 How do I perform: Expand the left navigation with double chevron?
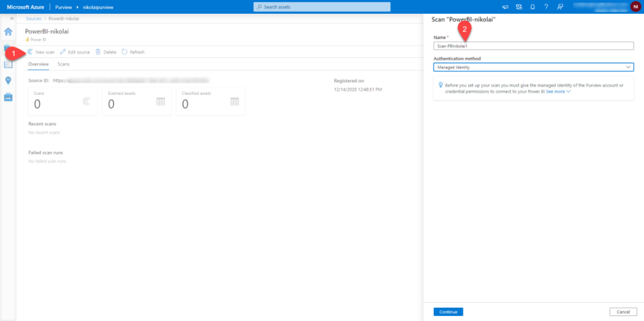click(x=12, y=19)
